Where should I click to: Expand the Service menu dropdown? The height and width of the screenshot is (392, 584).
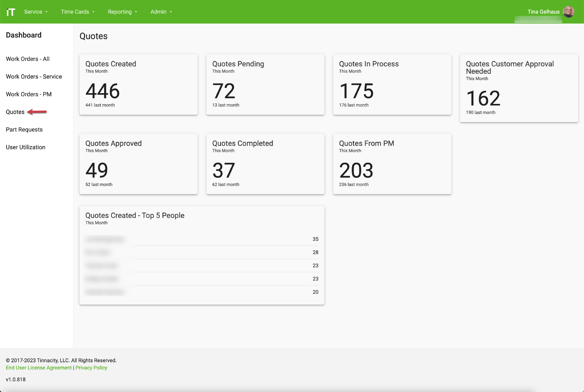point(36,11)
